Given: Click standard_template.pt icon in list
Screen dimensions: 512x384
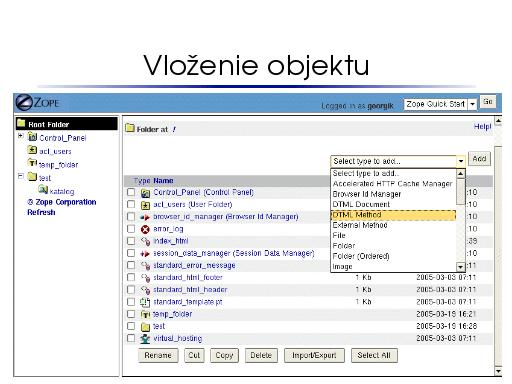Looking at the screenshot, I should pos(145,302).
